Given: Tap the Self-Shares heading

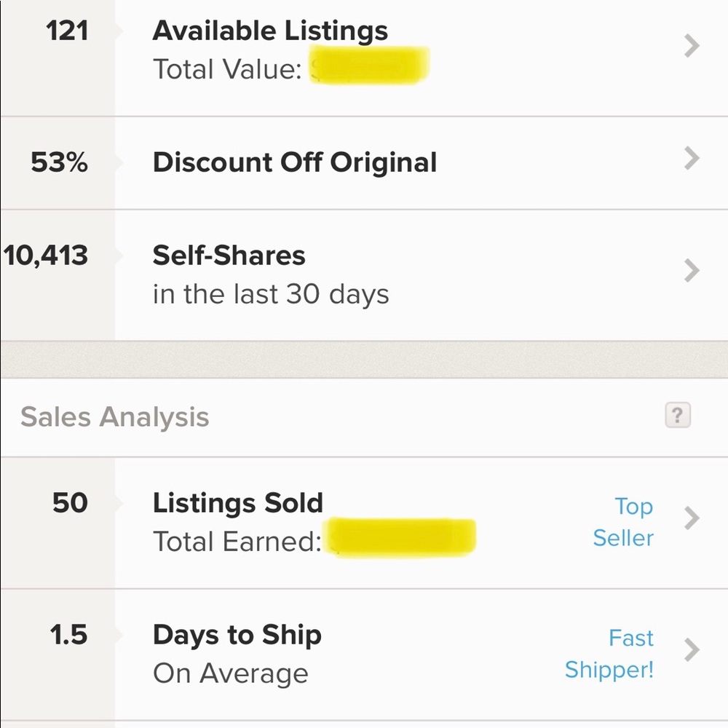Looking at the screenshot, I should pos(229,256).
